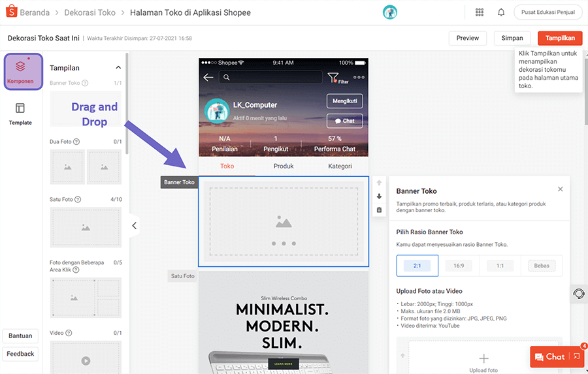588x374 pixels.
Task: Select the 2:1 banner ratio
Action: point(417,266)
